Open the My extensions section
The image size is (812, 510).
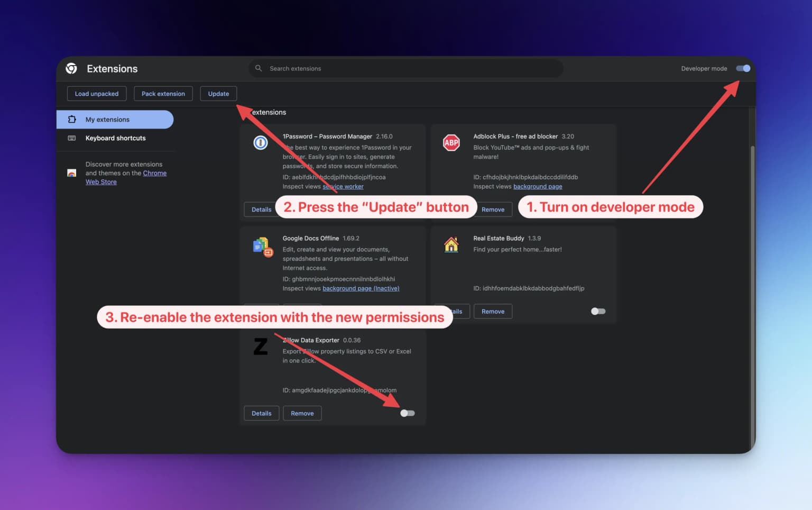tap(115, 120)
